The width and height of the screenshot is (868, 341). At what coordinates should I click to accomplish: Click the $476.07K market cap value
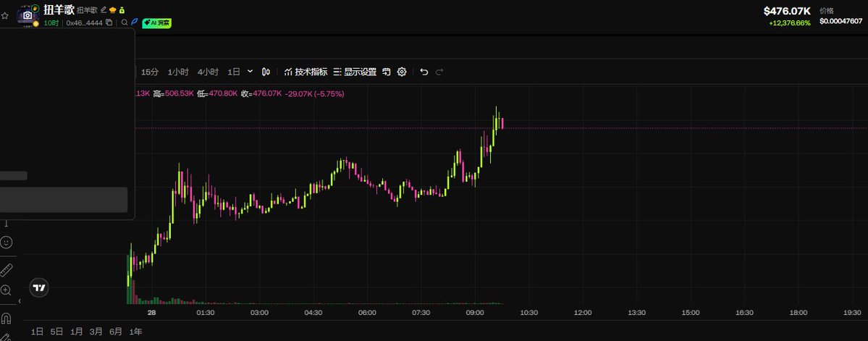click(x=787, y=11)
